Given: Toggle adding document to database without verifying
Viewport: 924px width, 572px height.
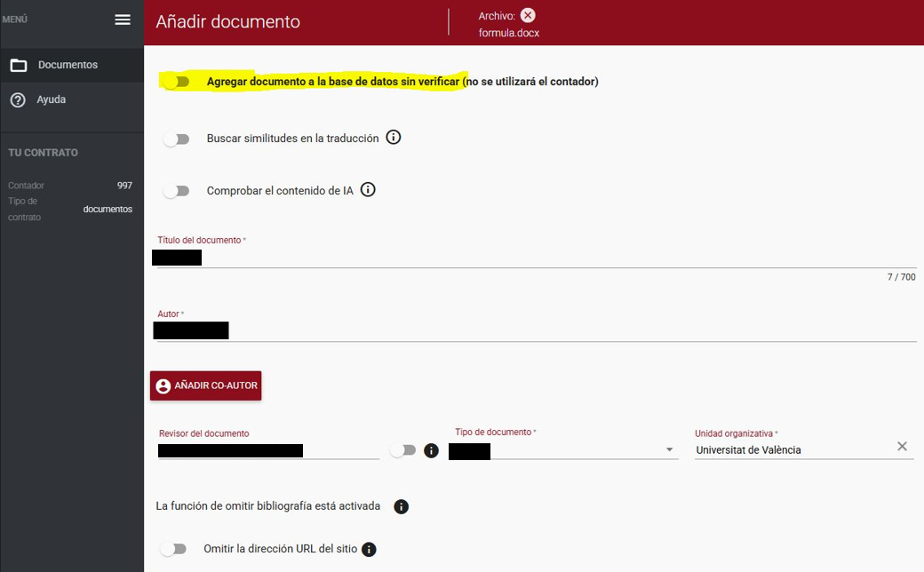Looking at the screenshot, I should click(177, 82).
